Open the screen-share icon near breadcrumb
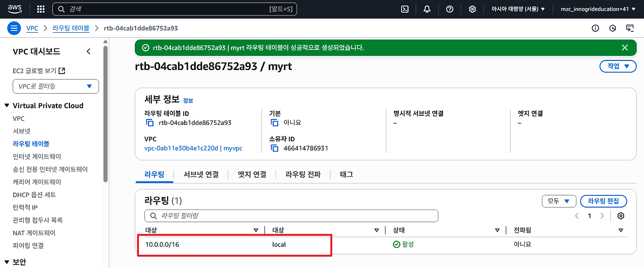 tap(630, 28)
